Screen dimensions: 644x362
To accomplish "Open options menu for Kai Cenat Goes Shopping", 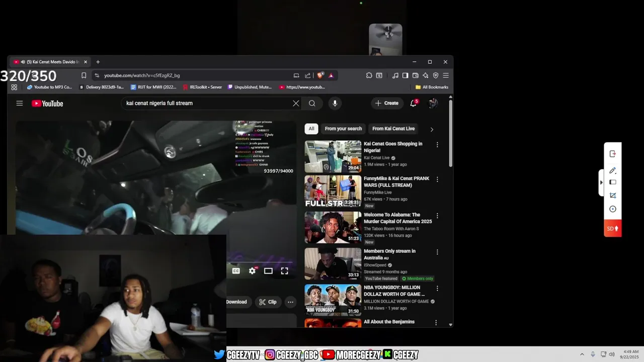I will (437, 145).
